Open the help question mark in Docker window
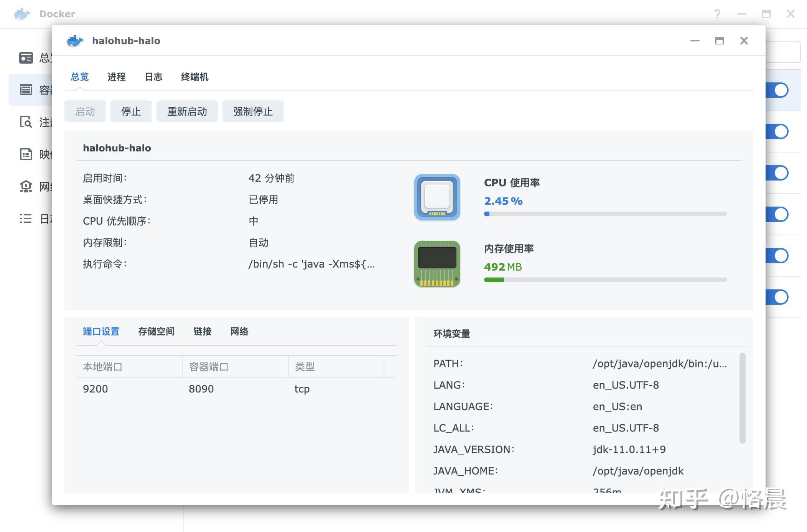Image resolution: width=807 pixels, height=532 pixels. click(717, 14)
